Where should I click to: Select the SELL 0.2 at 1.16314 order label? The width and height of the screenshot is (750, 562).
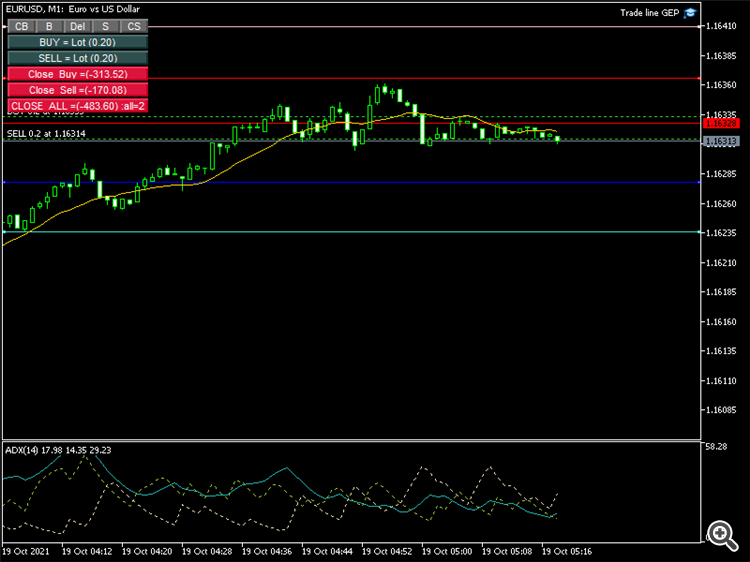tap(46, 134)
